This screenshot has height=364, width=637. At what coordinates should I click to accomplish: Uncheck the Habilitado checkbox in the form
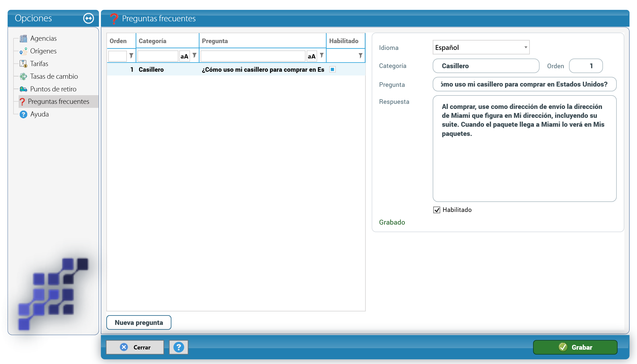437,210
